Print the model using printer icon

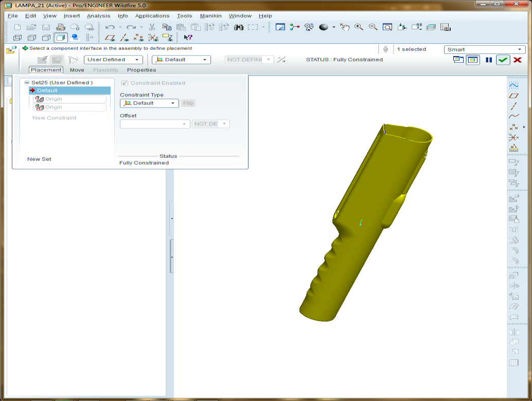pyautogui.click(x=60, y=27)
